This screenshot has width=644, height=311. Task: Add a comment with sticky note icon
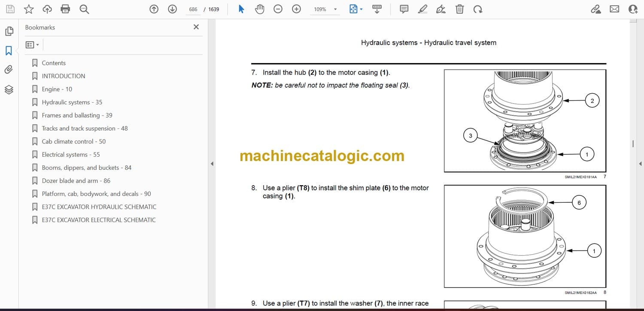404,9
